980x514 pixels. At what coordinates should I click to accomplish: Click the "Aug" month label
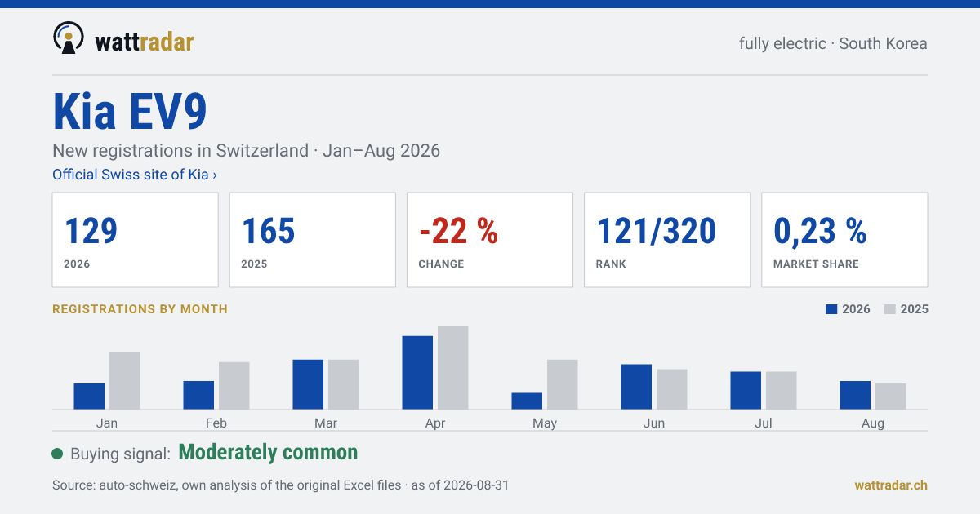873,423
